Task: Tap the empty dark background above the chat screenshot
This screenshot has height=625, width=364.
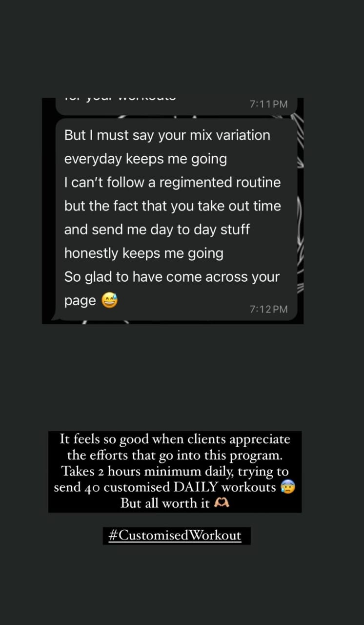Action: tap(182, 49)
